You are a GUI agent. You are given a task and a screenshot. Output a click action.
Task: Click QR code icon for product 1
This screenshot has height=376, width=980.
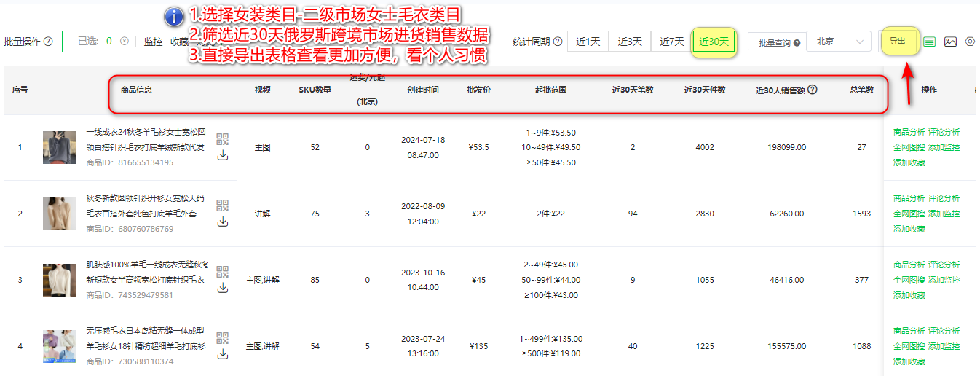click(x=223, y=139)
